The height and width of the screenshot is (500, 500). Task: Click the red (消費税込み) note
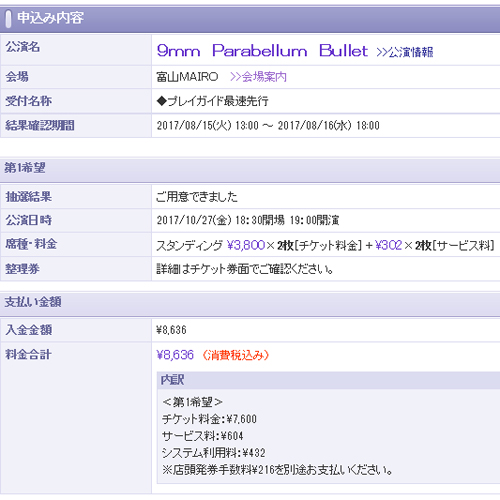coord(235,355)
